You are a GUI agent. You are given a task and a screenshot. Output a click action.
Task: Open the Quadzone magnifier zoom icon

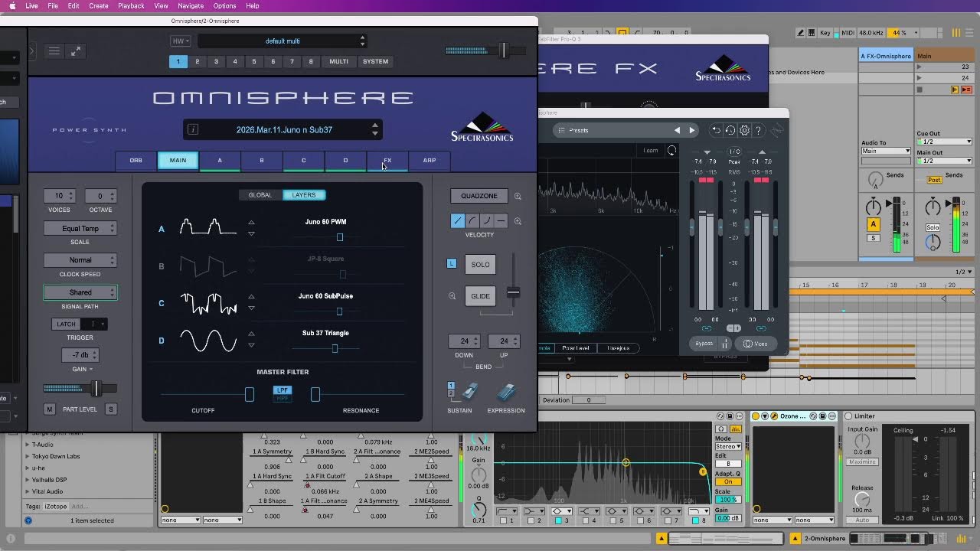pos(518,196)
